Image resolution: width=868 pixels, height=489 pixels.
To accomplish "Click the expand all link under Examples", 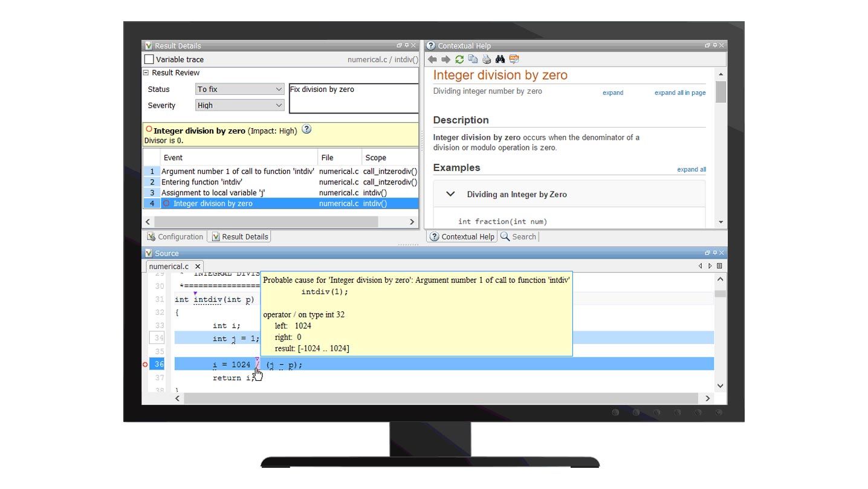I will pos(691,169).
